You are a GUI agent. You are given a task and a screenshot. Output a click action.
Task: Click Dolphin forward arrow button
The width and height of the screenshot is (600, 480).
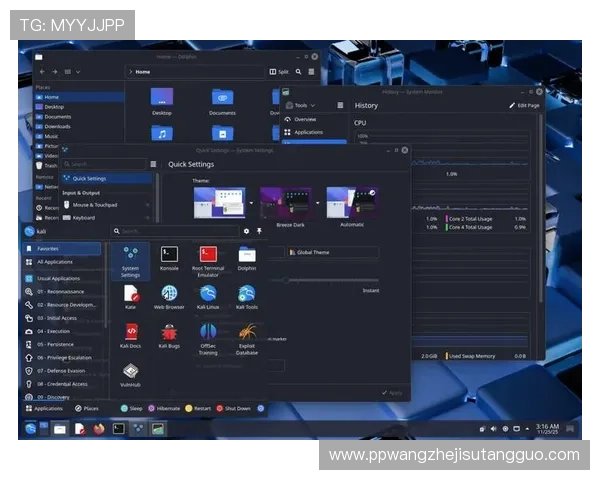click(55, 72)
